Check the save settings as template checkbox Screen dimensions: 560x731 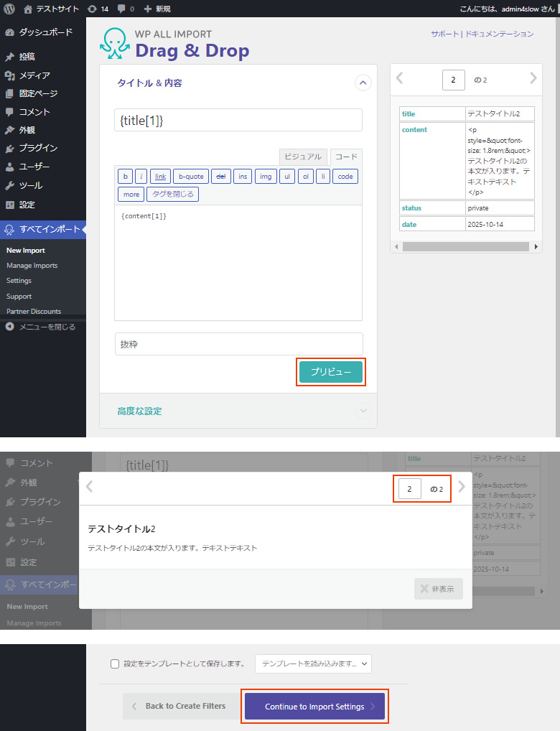coord(115,664)
